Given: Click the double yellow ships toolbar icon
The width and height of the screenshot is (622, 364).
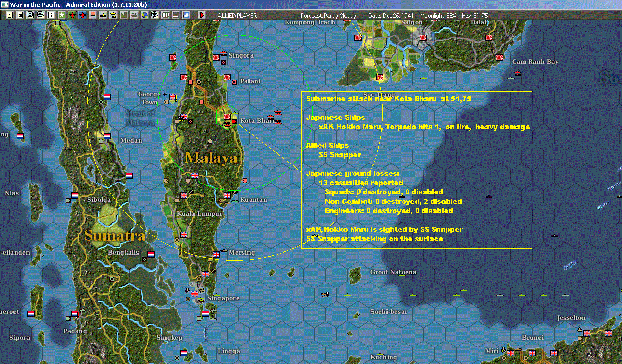Looking at the screenshot, I should 114,15.
